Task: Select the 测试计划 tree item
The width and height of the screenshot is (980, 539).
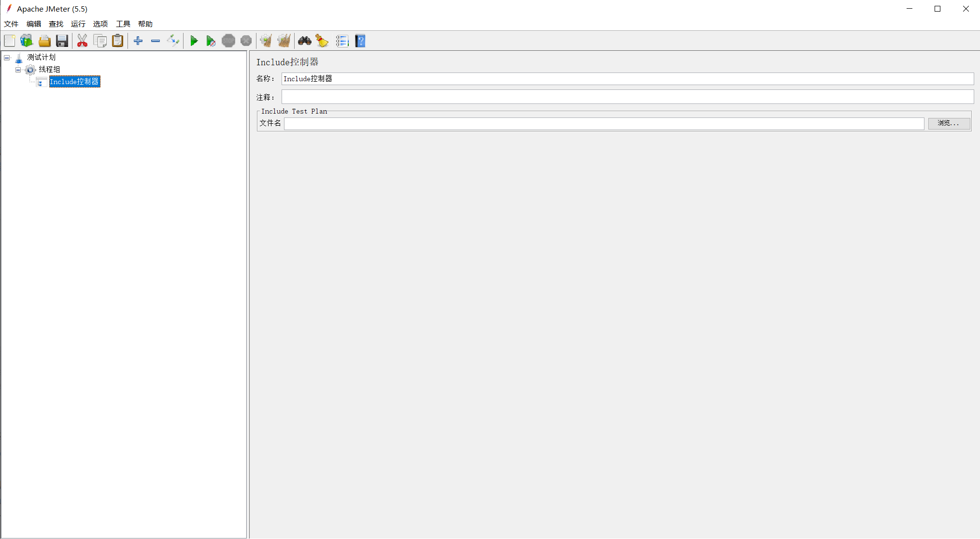Action: (41, 58)
